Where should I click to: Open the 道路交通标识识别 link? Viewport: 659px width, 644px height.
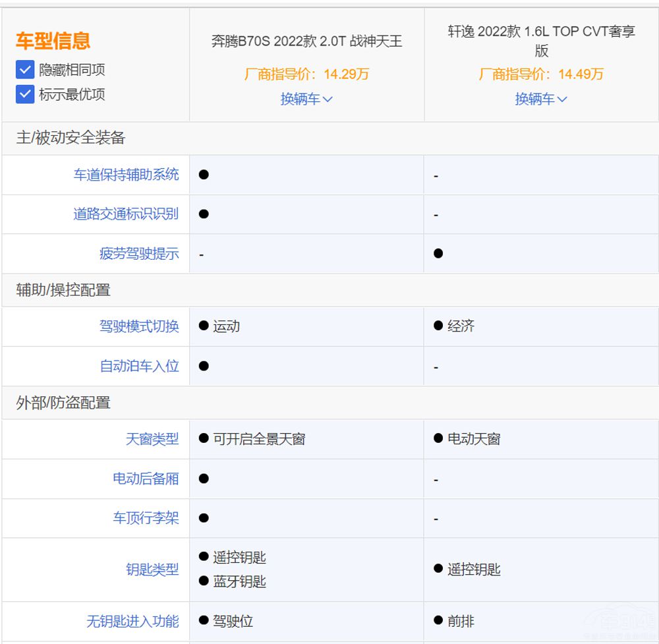(x=126, y=214)
